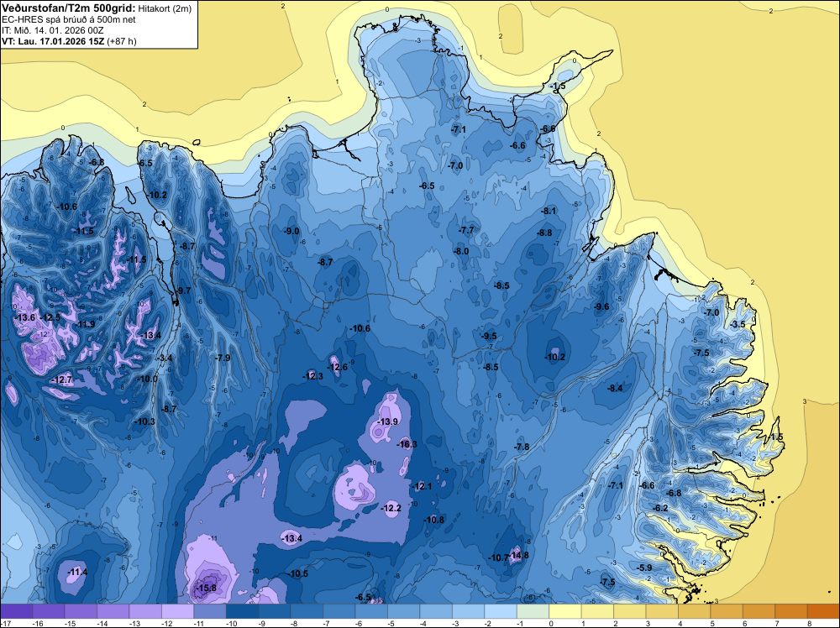Click the title 'Veðurstofan/T2m 500grid:'
This screenshot has height=628, width=840.
(x=69, y=8)
